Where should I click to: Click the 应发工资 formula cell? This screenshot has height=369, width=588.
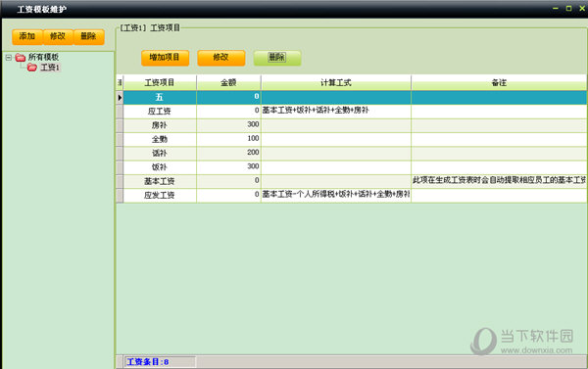point(336,195)
